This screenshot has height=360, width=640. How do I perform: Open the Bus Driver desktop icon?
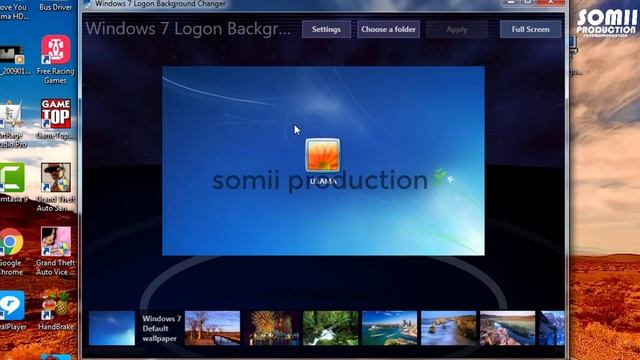pyautogui.click(x=56, y=6)
